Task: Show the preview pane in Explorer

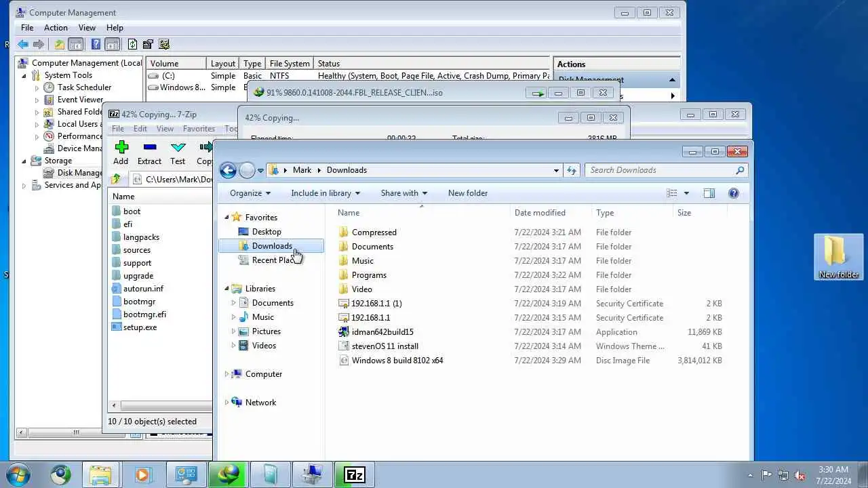Action: tap(709, 193)
